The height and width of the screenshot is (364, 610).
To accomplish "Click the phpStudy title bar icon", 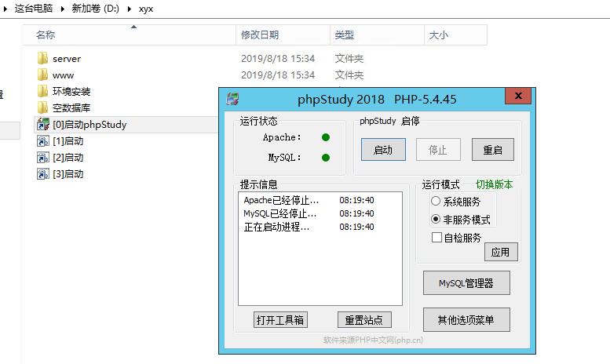I will coord(232,99).
